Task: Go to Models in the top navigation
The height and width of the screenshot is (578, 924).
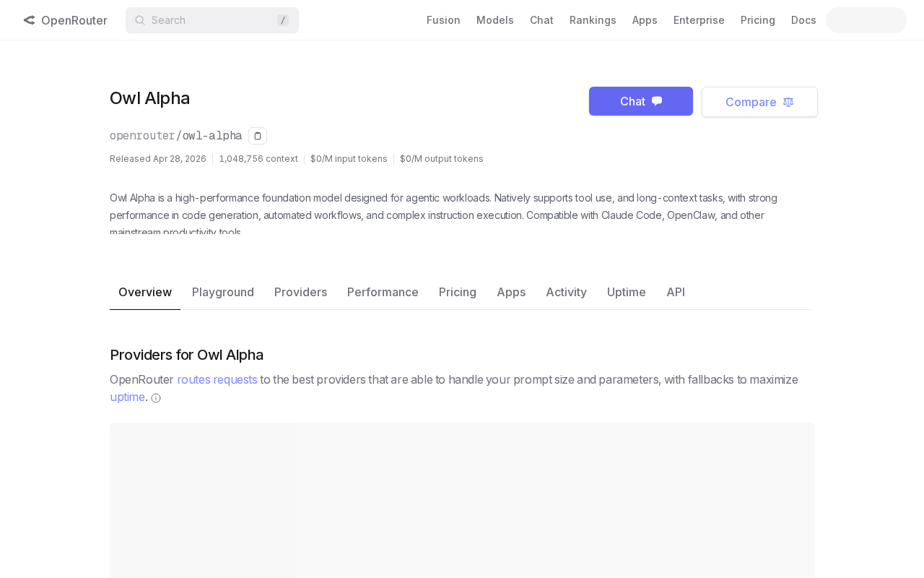Action: (x=495, y=20)
